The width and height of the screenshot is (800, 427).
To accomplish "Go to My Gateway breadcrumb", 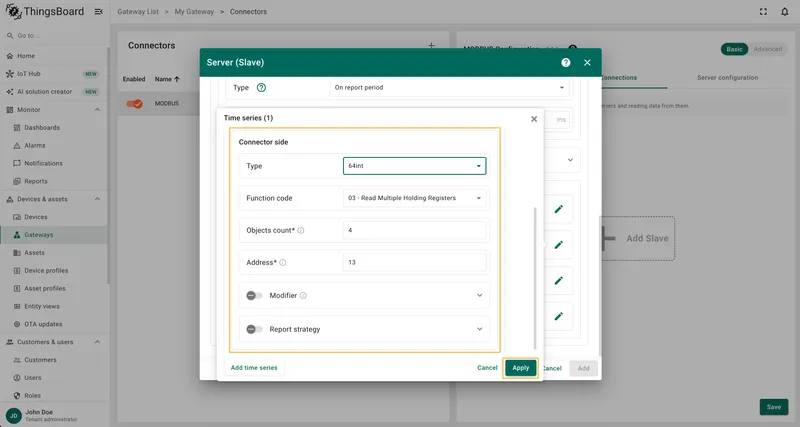I will point(194,11).
